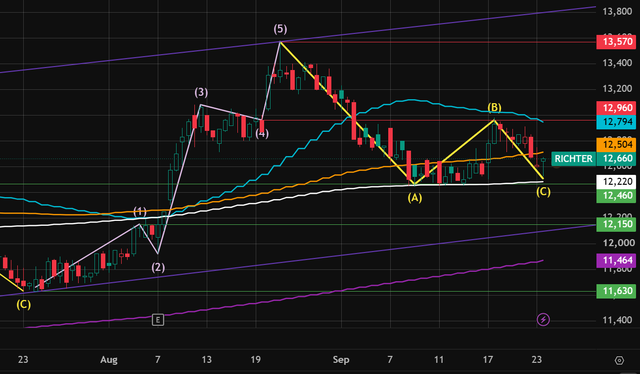Viewport: 640px width, 374px height.
Task: Click the purple lightning bolt icon
Action: click(x=543, y=319)
